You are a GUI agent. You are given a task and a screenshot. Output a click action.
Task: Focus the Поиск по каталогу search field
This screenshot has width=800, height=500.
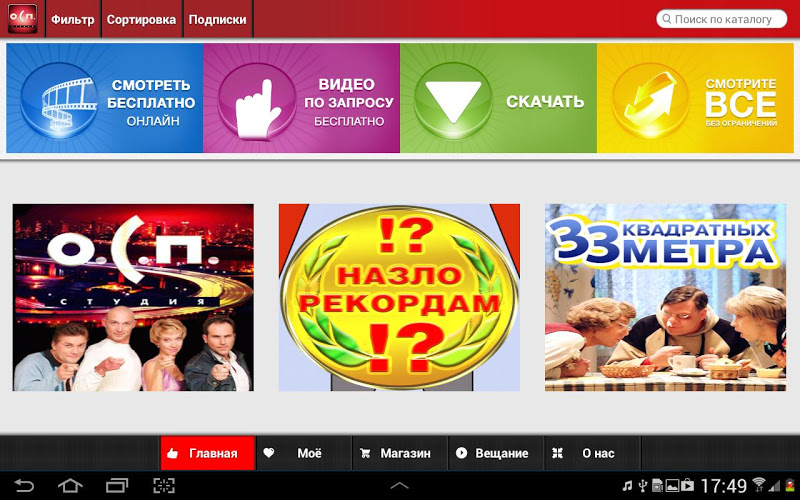pos(721,19)
